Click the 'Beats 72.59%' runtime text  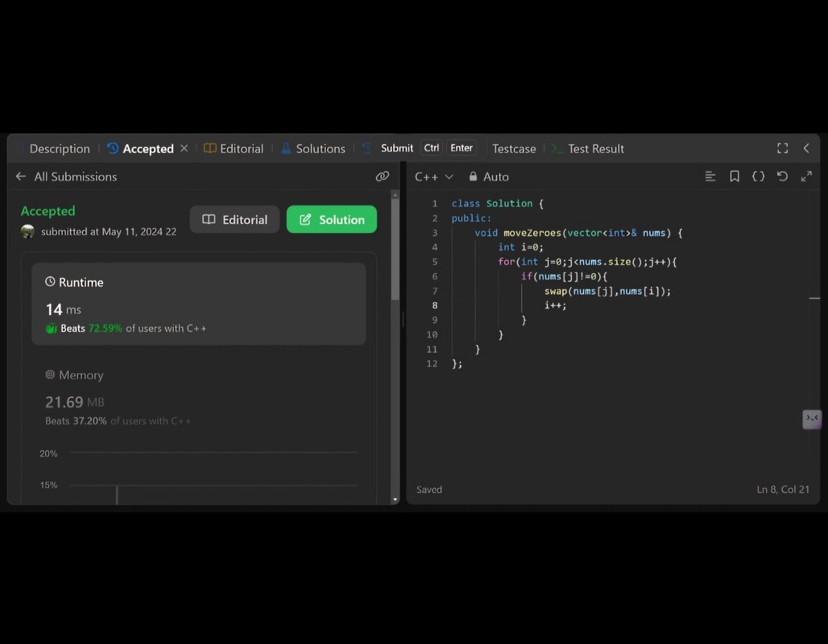(x=91, y=328)
